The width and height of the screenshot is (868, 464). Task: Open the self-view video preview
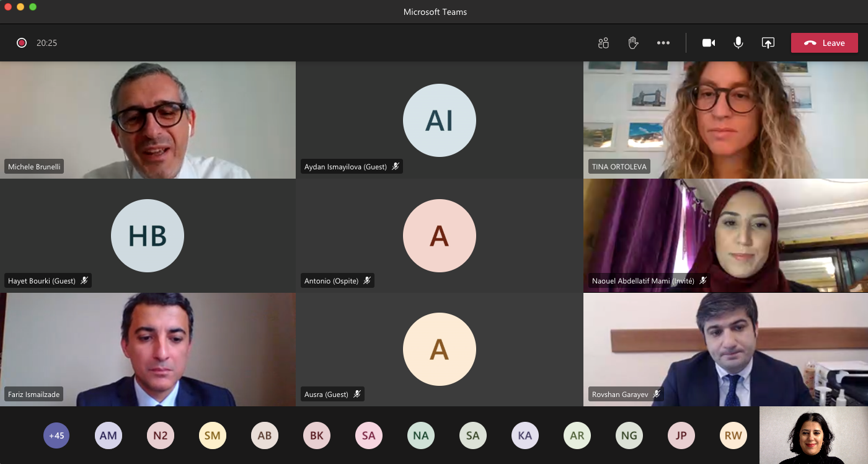coord(813,435)
